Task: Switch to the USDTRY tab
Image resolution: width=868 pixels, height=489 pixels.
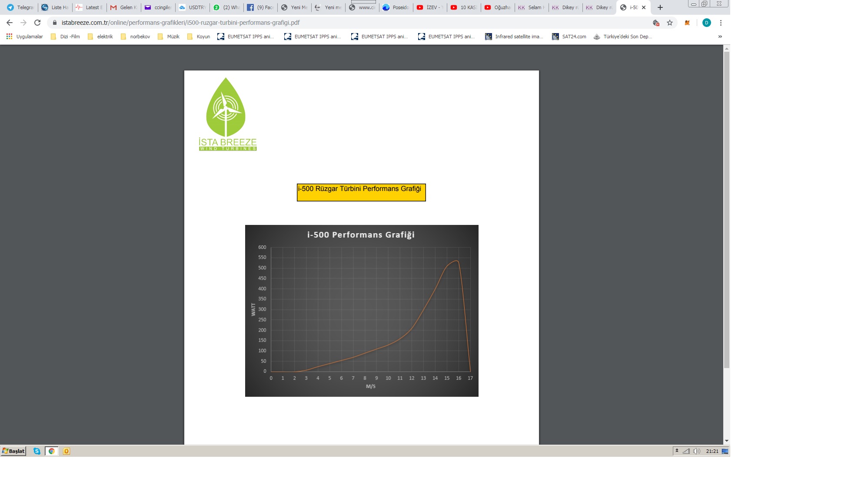Action: [192, 7]
